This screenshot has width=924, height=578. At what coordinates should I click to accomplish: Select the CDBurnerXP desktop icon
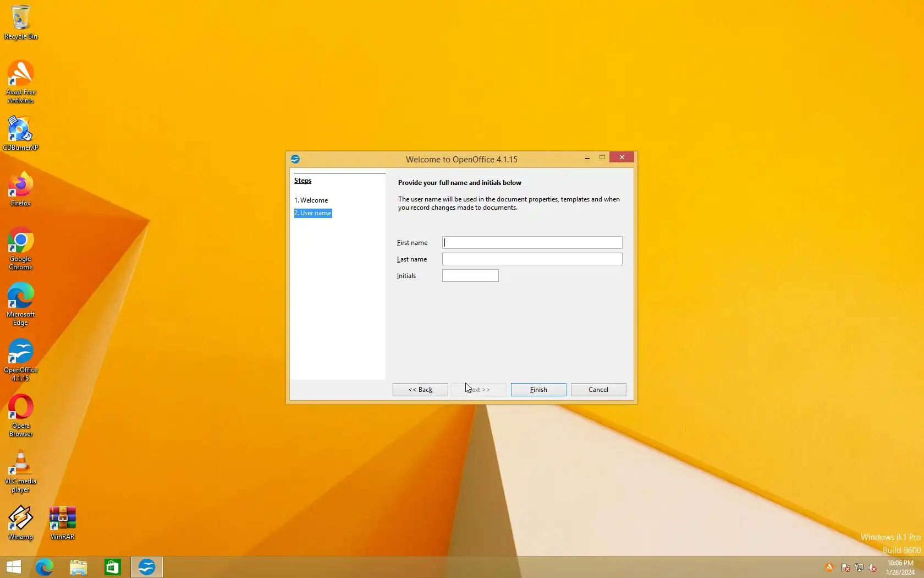click(x=21, y=133)
